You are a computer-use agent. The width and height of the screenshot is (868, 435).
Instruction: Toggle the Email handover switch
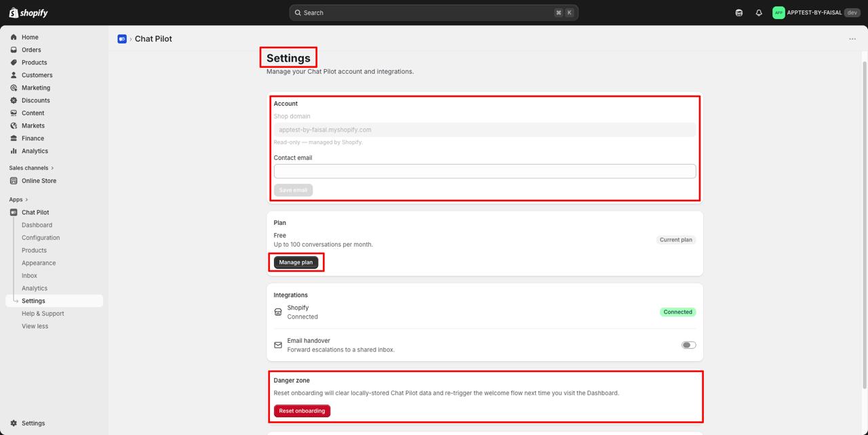[688, 346]
